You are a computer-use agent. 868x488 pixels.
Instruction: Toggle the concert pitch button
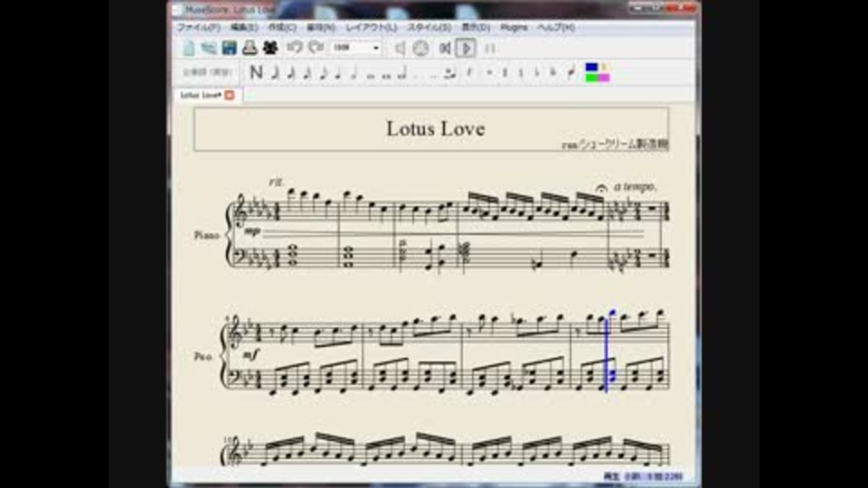pyautogui.click(x=207, y=72)
